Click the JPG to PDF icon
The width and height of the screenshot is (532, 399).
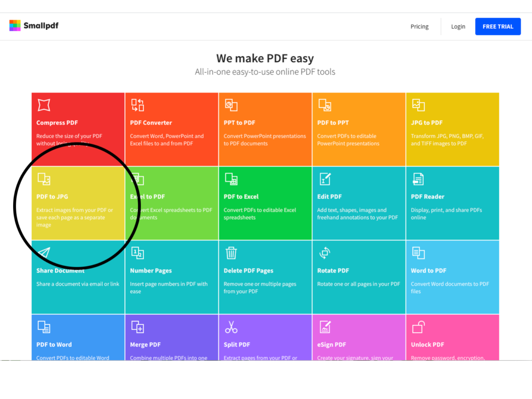418,105
